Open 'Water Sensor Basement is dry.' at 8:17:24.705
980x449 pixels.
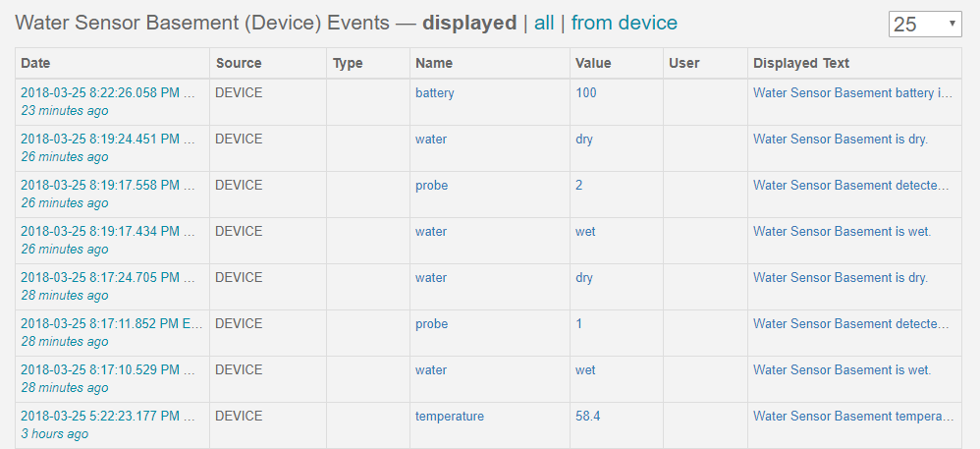pos(840,278)
